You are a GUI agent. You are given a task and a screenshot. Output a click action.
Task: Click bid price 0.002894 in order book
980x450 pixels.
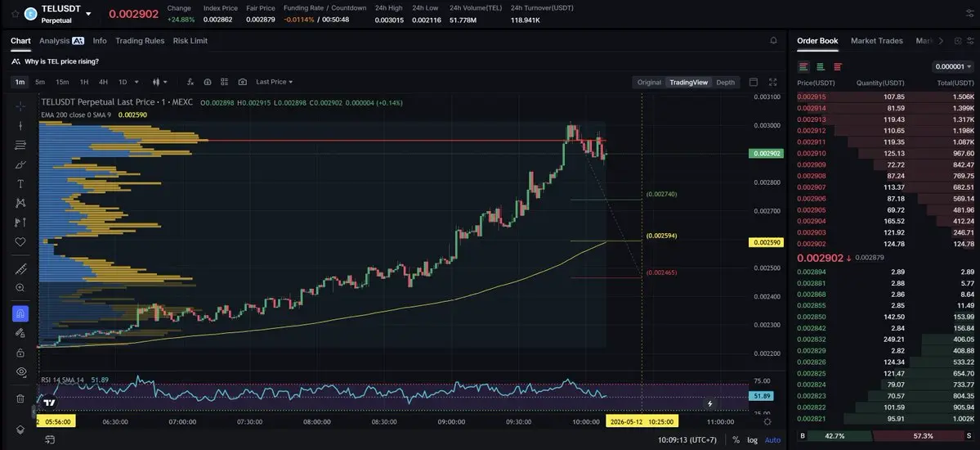[812, 272]
